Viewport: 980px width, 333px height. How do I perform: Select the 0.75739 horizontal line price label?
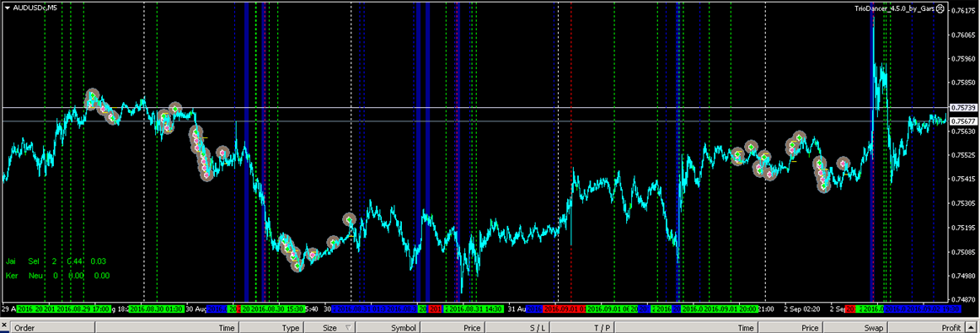coord(962,108)
